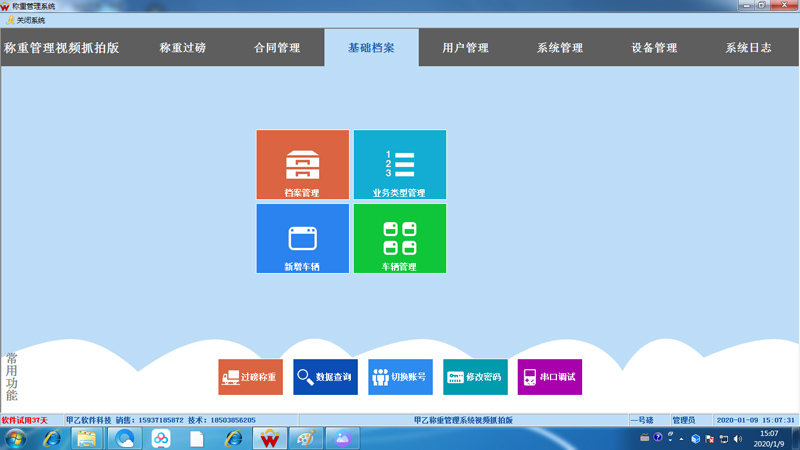Click the taskbar clock showing 15:07
The image size is (800, 450).
pos(769,438)
